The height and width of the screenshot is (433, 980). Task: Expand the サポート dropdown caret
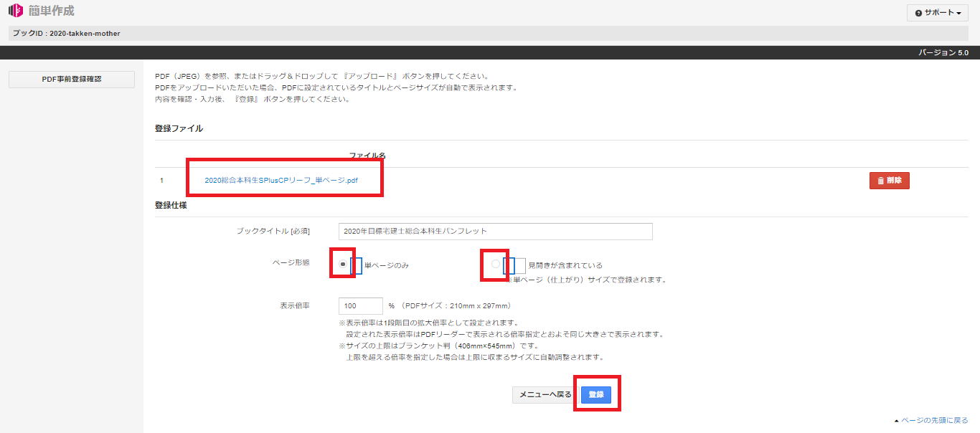pyautogui.click(x=958, y=13)
